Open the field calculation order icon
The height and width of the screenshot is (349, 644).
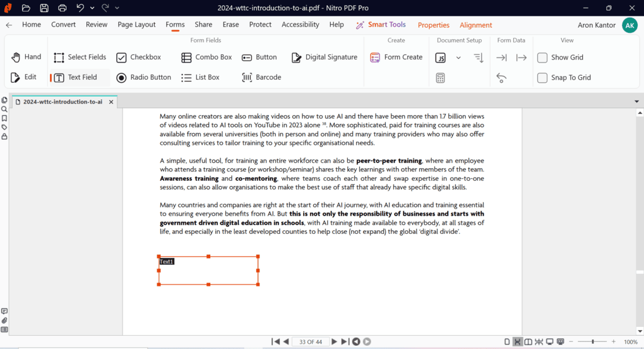pos(440,78)
